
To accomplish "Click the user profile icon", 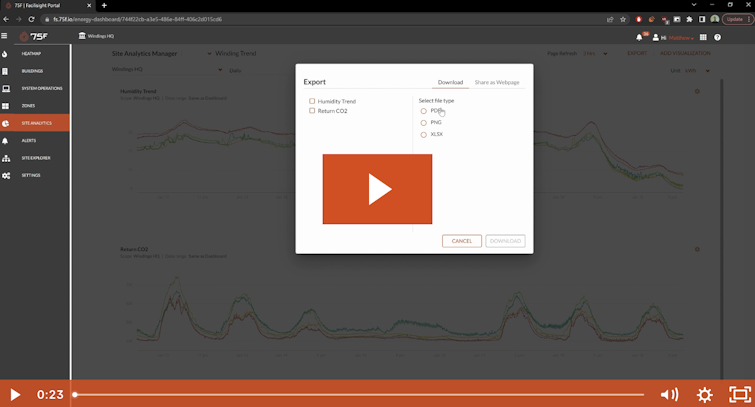I will [655, 37].
